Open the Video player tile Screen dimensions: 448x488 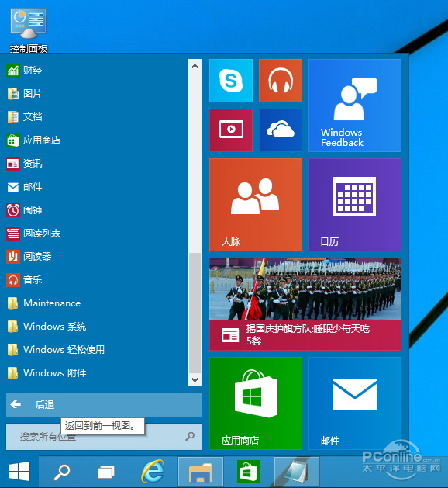point(231,130)
